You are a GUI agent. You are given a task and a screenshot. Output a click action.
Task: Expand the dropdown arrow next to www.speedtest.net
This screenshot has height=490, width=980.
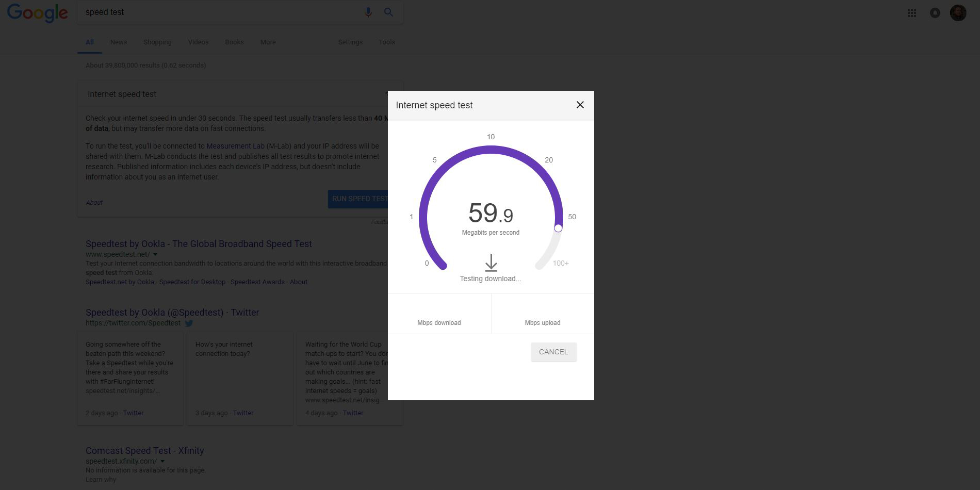(x=155, y=254)
